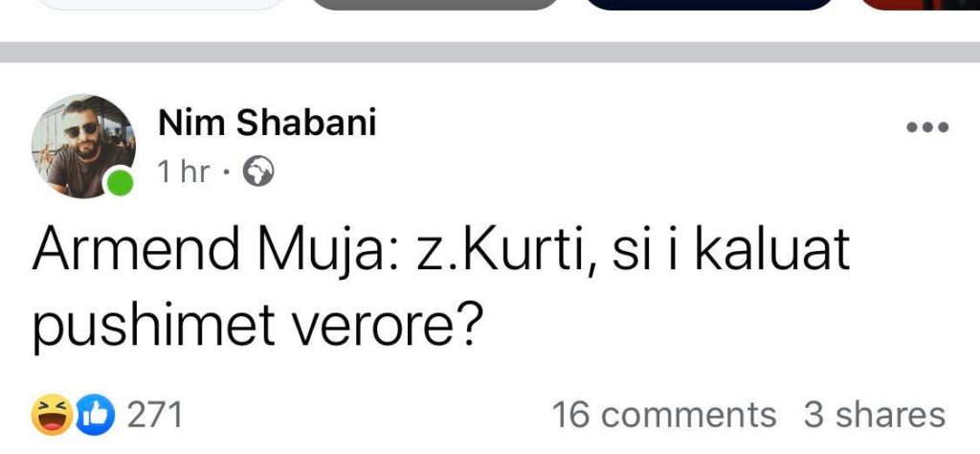Click the blue thumbs-up like reaction icon
The image size is (980, 454).
pos(95,415)
